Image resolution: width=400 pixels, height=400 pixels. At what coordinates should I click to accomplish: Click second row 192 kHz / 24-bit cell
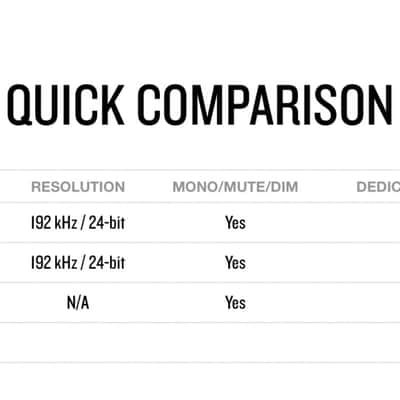[78, 263]
